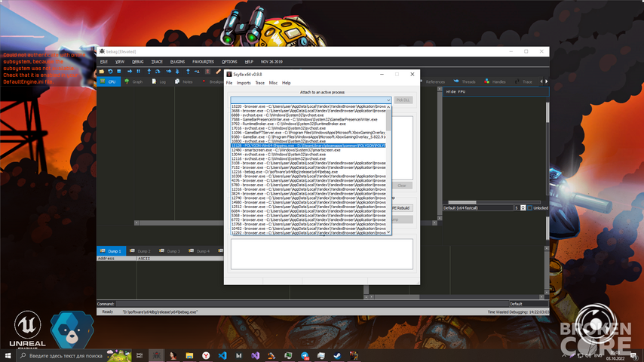Image resolution: width=644 pixels, height=362 pixels.
Task: Select 12480 smartscreen.exe process entry
Action: click(308, 150)
